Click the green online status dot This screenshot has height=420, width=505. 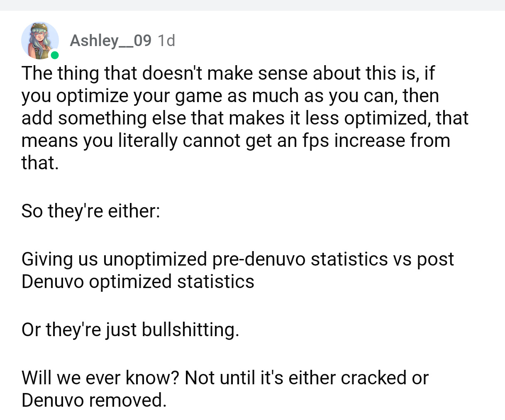(x=54, y=55)
